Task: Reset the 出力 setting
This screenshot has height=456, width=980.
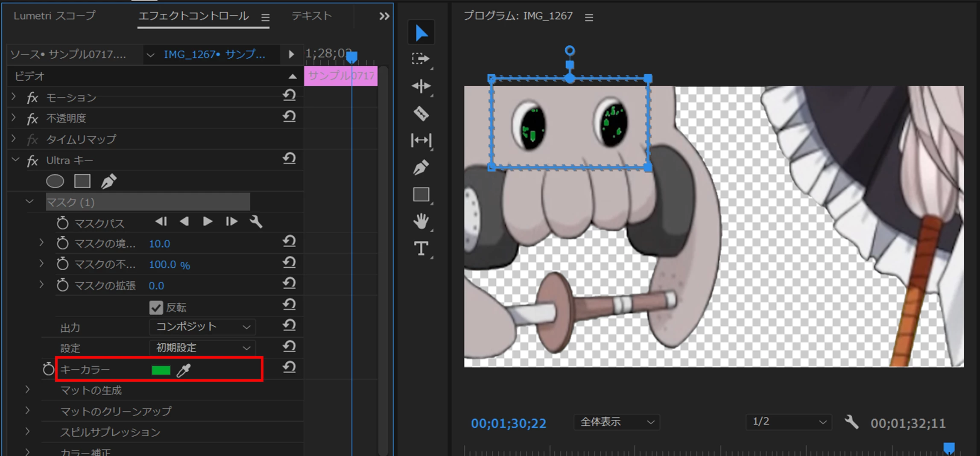Action: point(289,326)
